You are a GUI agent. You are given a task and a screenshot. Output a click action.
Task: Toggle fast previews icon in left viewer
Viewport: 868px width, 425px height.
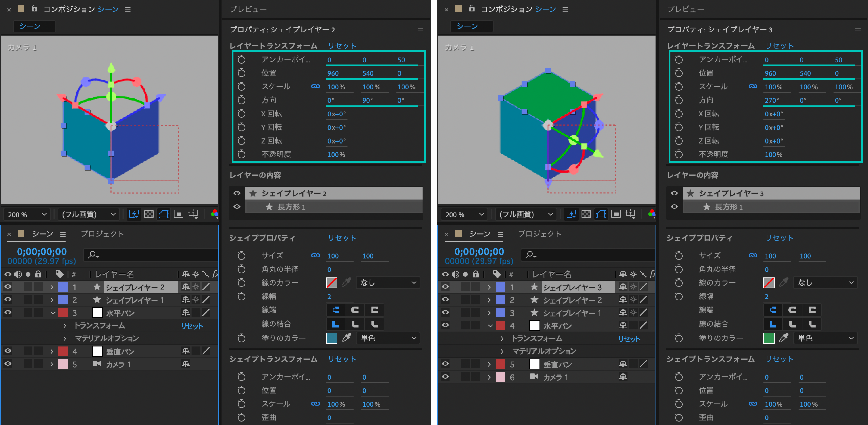[134, 214]
